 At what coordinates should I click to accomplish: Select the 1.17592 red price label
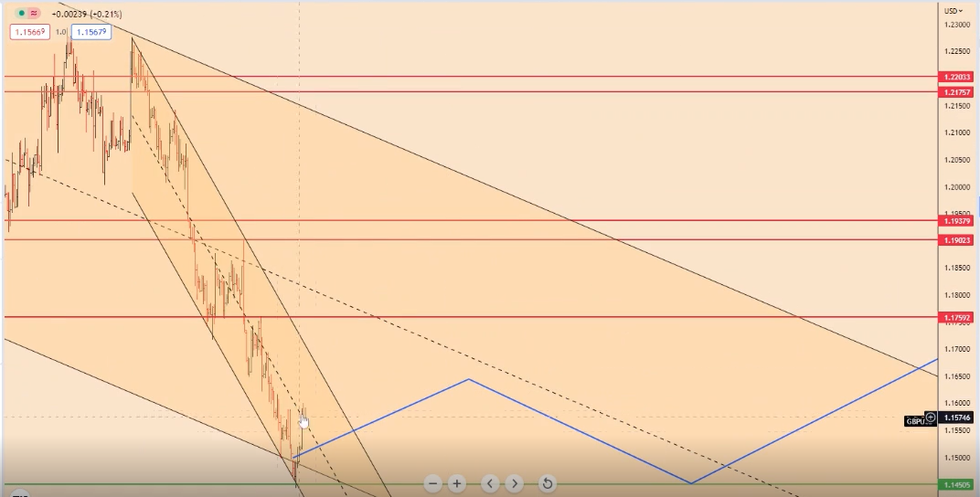coord(955,318)
